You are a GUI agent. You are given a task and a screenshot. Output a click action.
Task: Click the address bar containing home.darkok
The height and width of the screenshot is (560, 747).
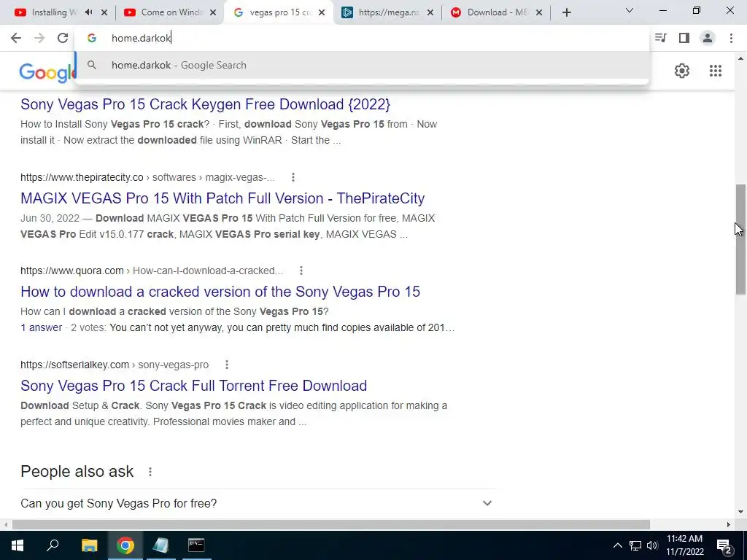click(x=362, y=38)
